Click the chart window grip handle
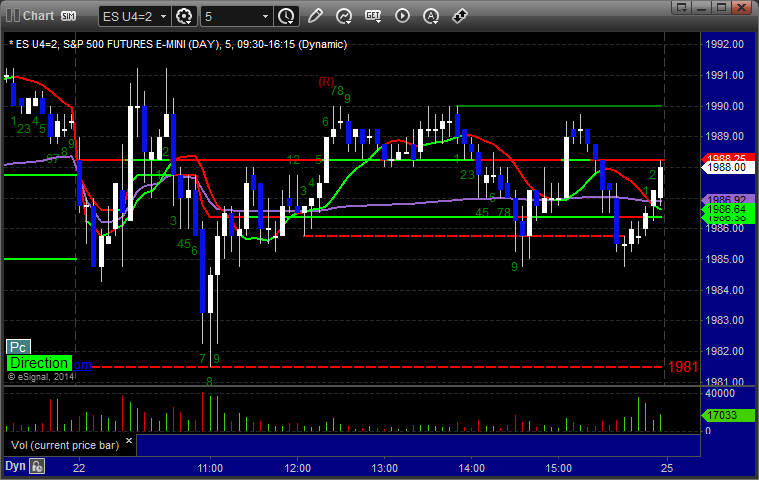This screenshot has height=480, width=759. coord(13,15)
